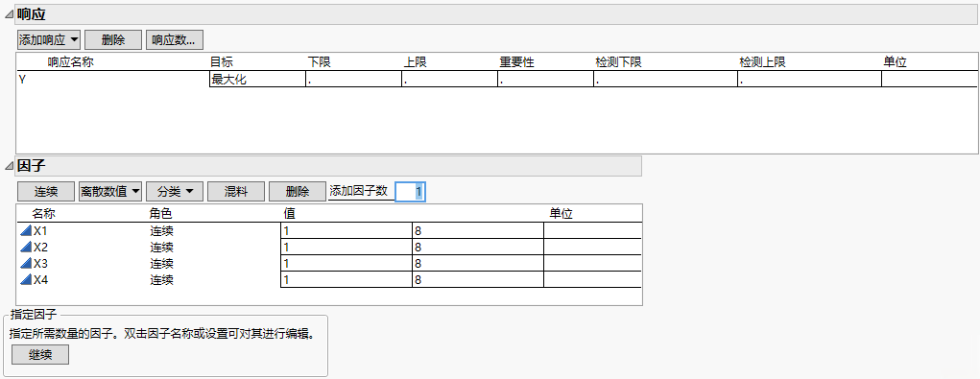This screenshot has width=980, height=379.
Task: Click X1 low value 1
Action: (x=347, y=230)
